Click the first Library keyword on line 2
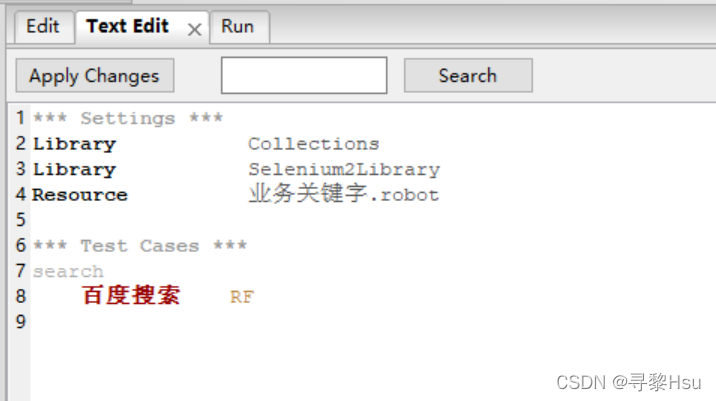The image size is (716, 401). pyautogui.click(x=74, y=144)
